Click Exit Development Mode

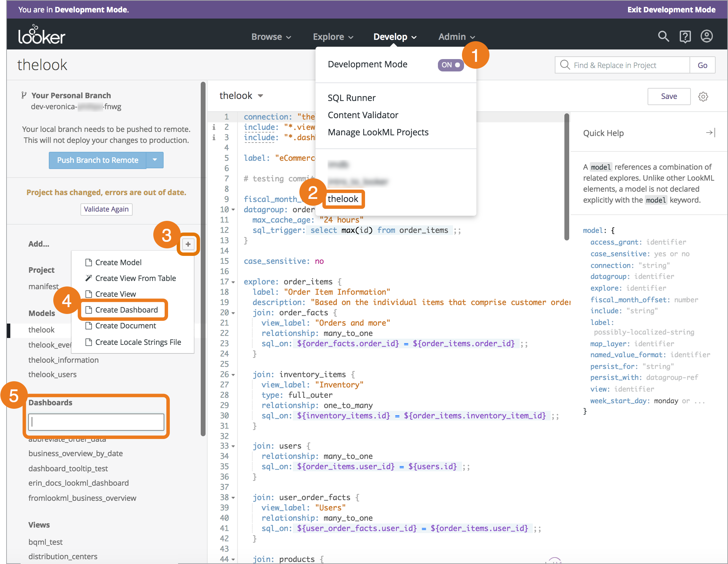pos(671,9)
